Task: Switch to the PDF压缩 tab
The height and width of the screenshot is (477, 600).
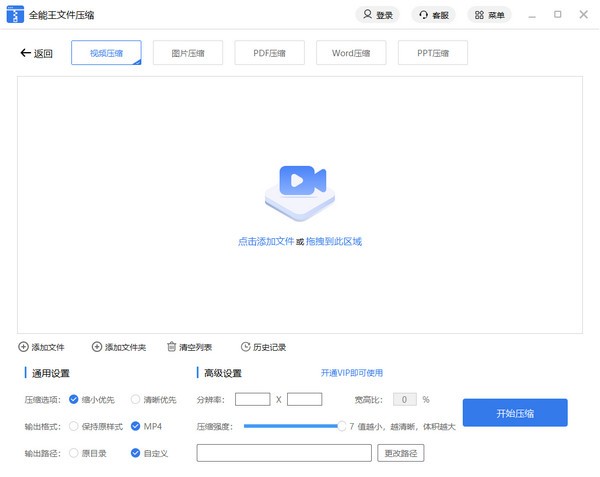Action: [269, 53]
